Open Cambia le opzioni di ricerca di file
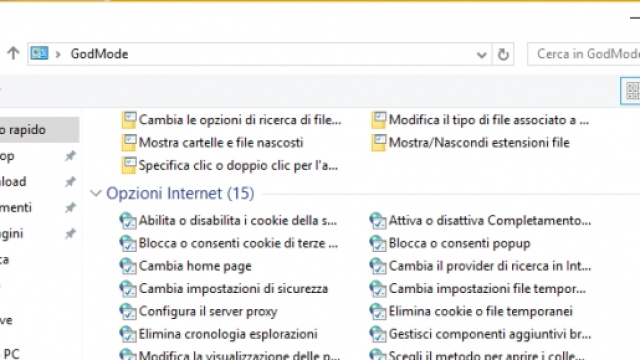 pos(240,120)
